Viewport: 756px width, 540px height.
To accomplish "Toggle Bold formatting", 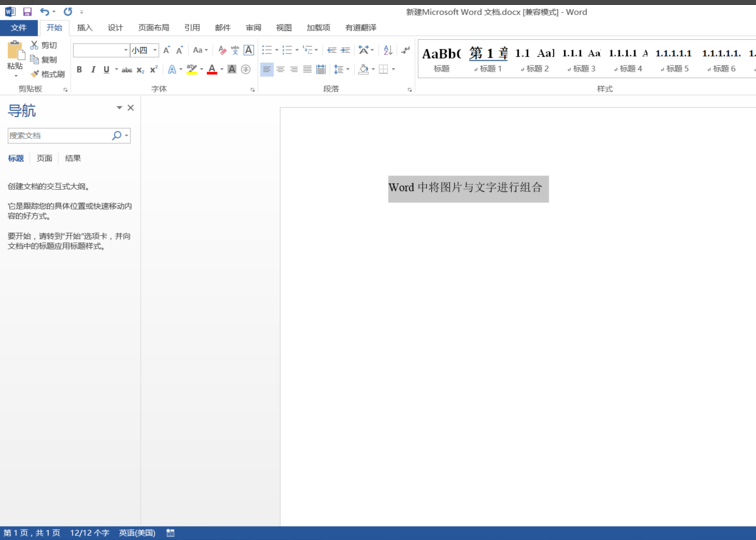I will (79, 70).
